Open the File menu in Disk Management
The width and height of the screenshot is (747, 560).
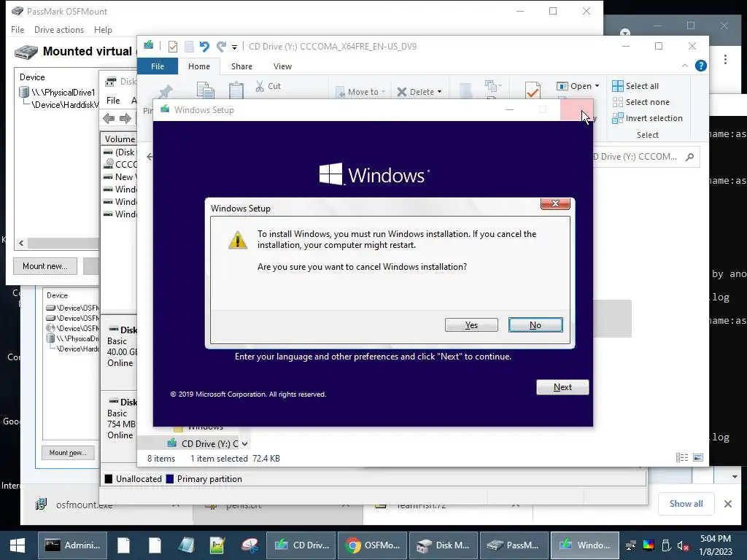tap(113, 101)
